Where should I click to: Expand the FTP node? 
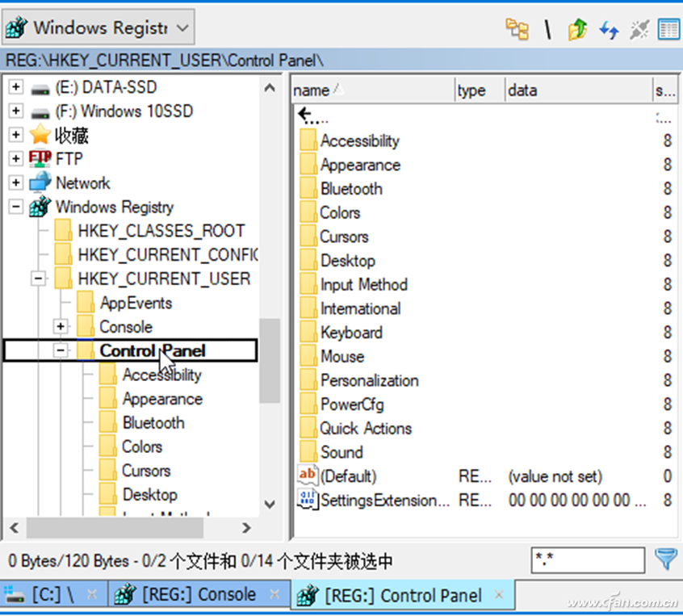(x=15, y=158)
